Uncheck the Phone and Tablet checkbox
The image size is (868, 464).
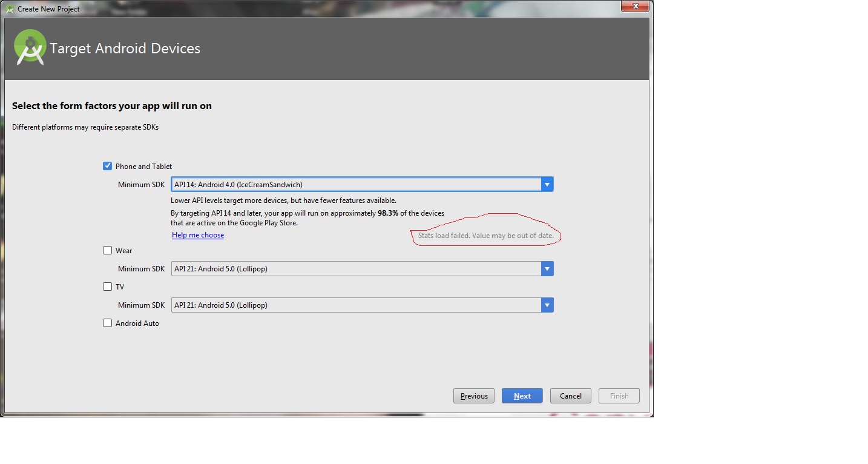click(108, 166)
